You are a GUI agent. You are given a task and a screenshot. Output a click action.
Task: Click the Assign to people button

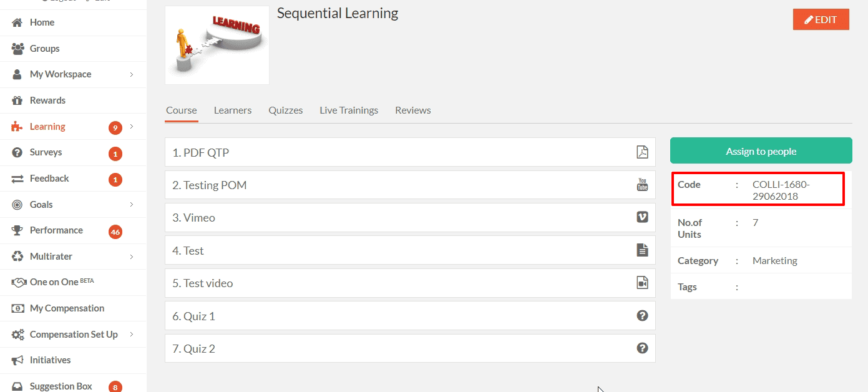pos(761,151)
